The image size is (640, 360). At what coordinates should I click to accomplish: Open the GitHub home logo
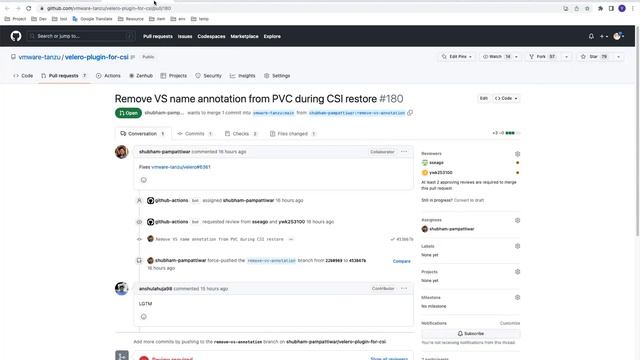16,36
